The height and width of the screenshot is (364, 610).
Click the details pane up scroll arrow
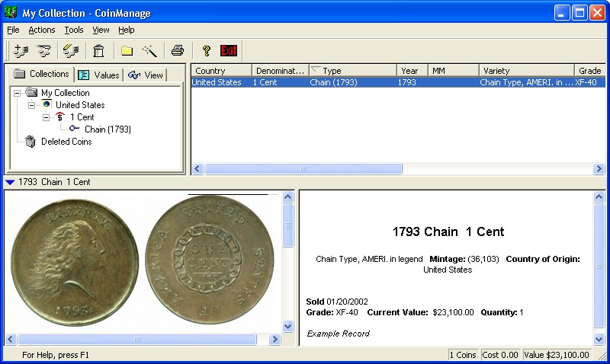tap(599, 196)
